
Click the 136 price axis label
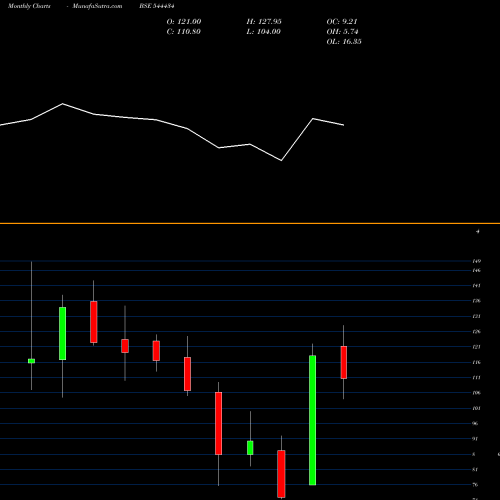coord(476,301)
